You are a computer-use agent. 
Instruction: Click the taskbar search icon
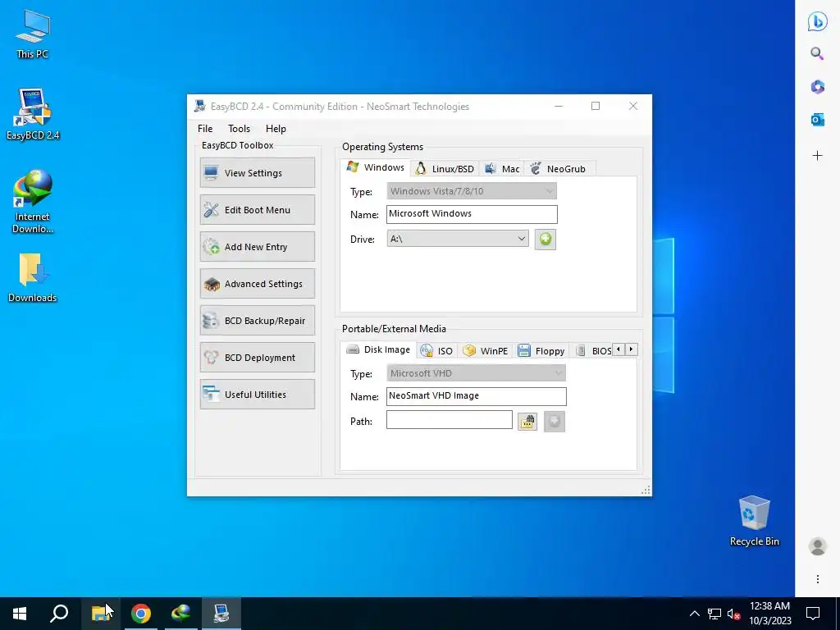click(x=59, y=614)
